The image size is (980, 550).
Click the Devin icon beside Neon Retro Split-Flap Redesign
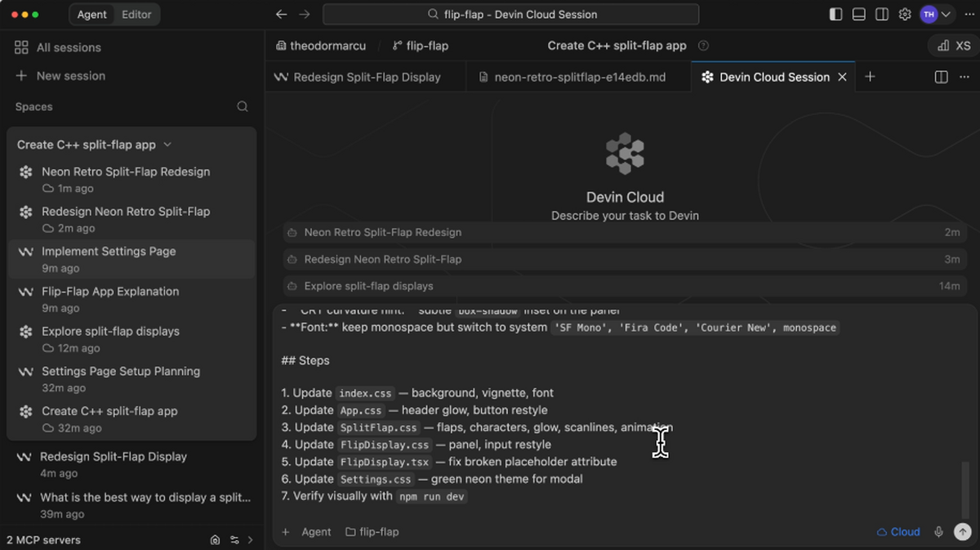click(x=26, y=172)
